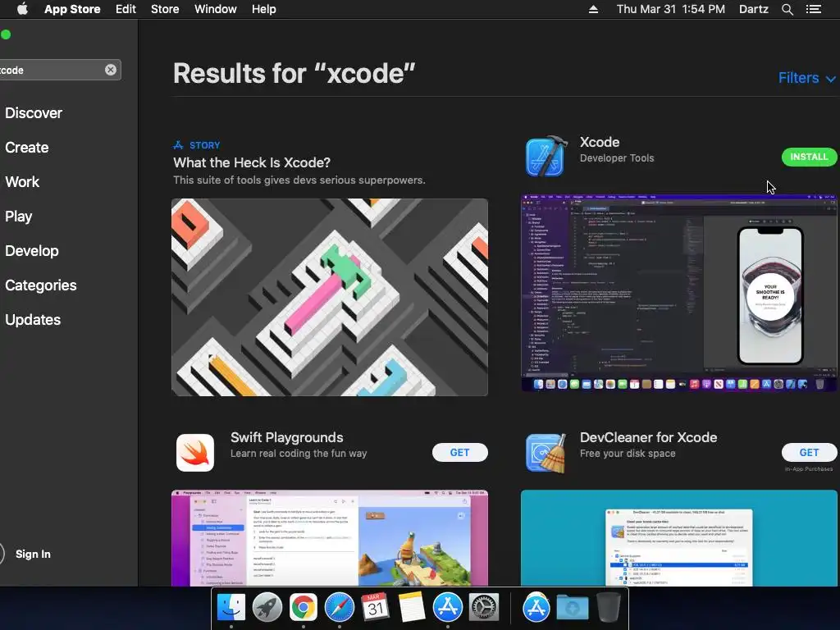Go to Discover in the sidebar

pyautogui.click(x=33, y=113)
